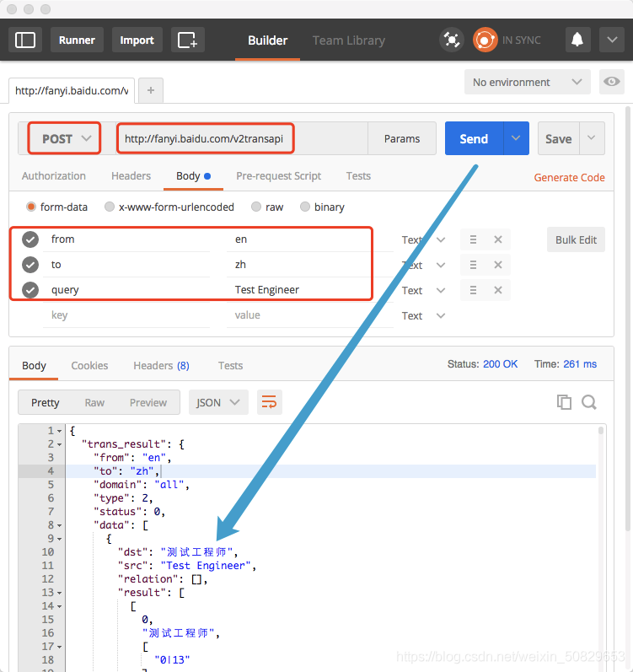Open the request Body tab
Viewport: 633px width, 672px height.
193,176
